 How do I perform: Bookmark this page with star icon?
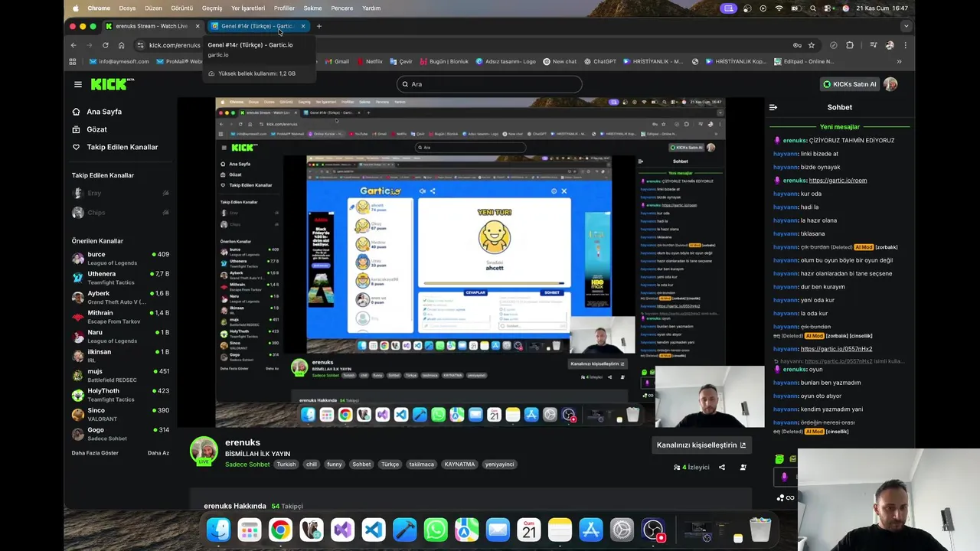812,45
